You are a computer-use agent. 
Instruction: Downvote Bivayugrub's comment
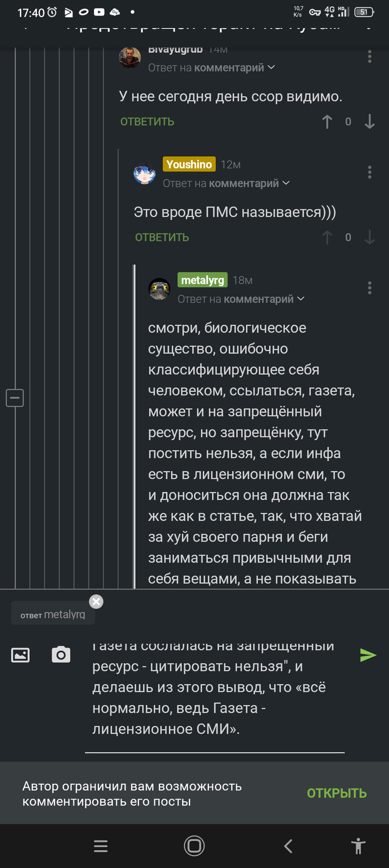(370, 122)
